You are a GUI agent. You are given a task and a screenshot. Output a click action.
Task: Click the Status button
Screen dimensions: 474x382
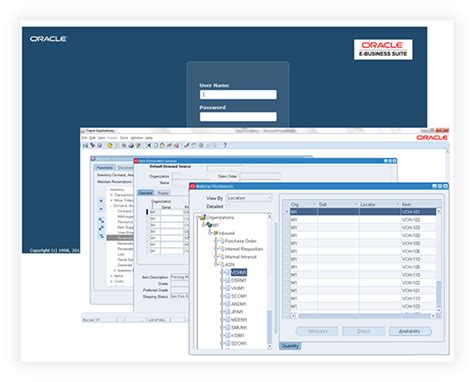point(364,331)
